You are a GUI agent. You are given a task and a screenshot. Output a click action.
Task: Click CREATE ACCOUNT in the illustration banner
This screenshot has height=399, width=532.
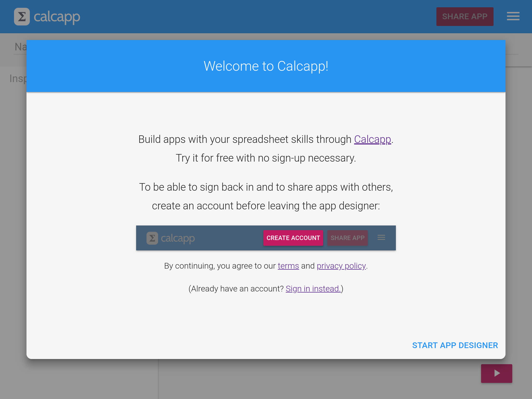[293, 238]
